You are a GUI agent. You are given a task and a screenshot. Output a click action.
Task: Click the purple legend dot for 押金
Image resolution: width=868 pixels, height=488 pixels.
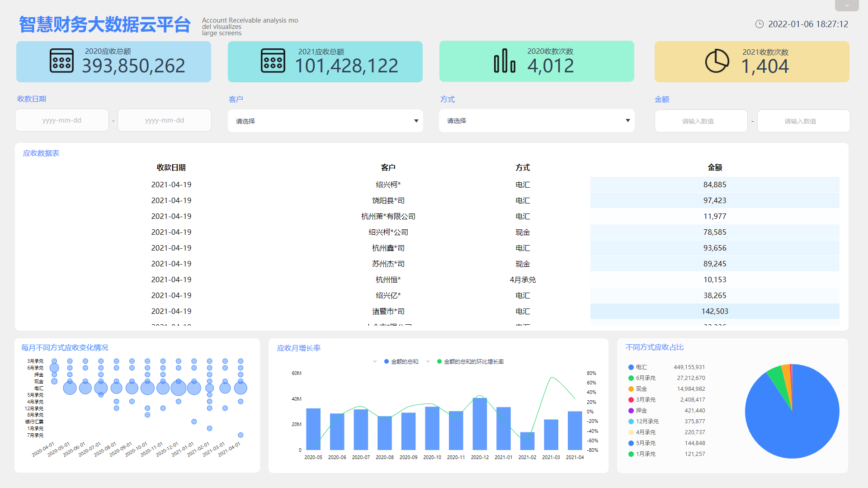630,410
